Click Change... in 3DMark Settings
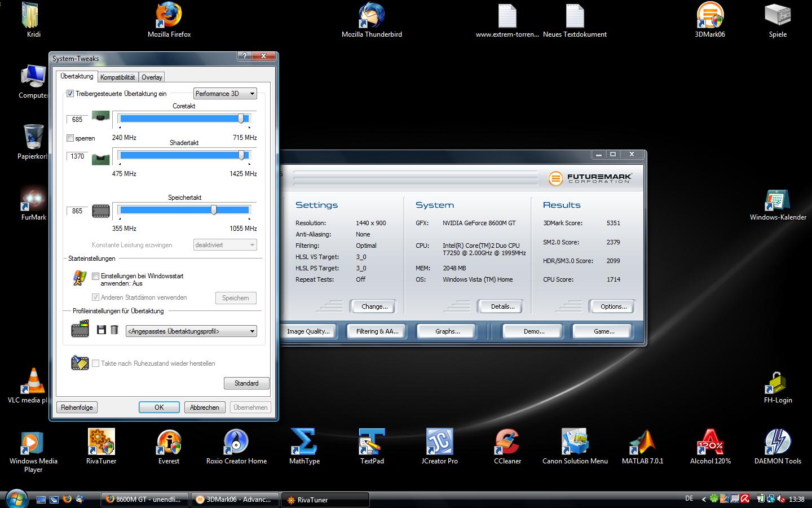The width and height of the screenshot is (812, 508). click(374, 306)
